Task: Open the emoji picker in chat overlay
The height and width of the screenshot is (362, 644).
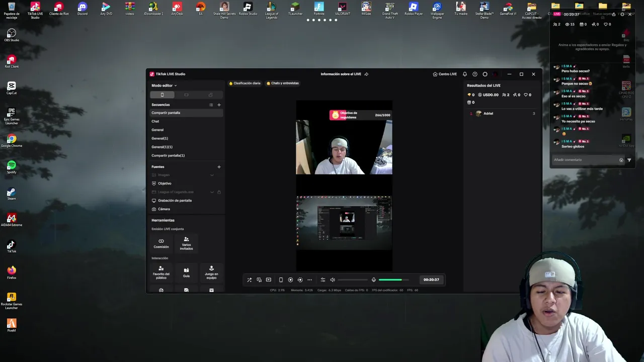Action: click(621, 160)
